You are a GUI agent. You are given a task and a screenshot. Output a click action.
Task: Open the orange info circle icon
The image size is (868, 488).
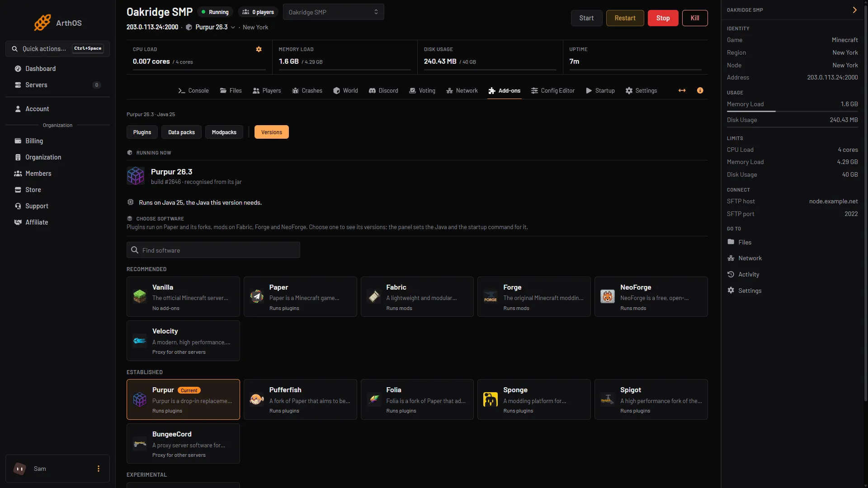[x=700, y=90]
